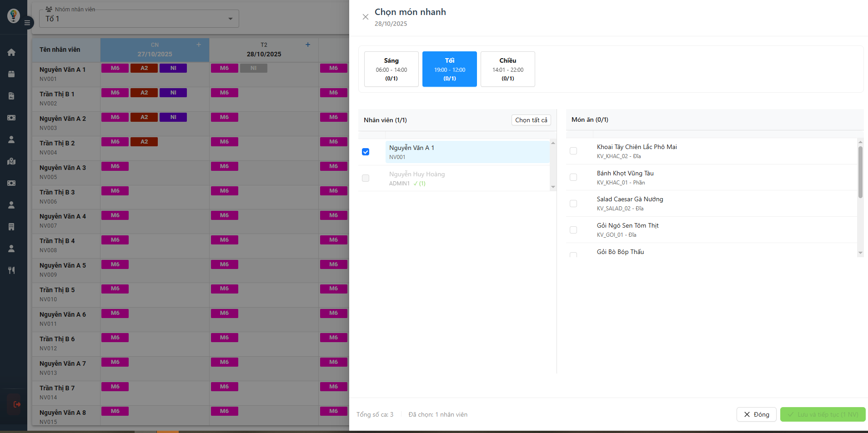Click the map location icon in sidebar
The height and width of the screenshot is (433, 868).
coord(11,161)
